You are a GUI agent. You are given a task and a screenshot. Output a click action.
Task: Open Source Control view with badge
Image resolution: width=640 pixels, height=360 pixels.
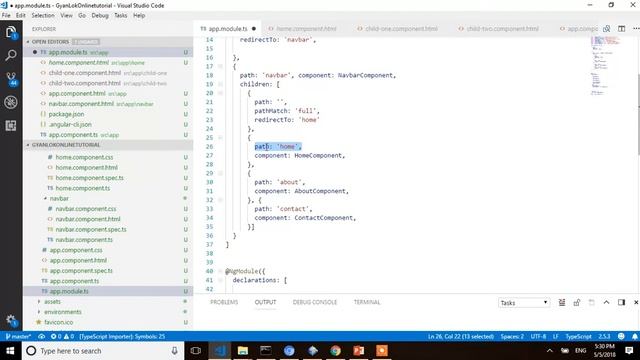coord(11,78)
